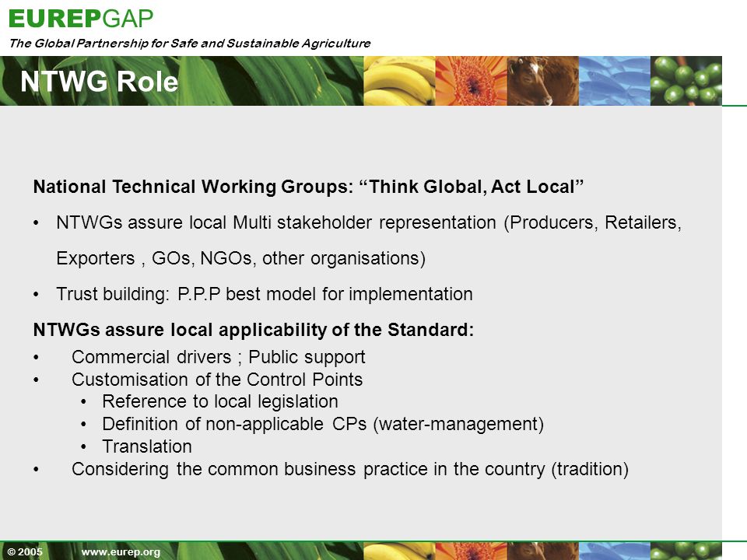Click the bananas image in header banner
747x560 pixels.
click(399, 80)
